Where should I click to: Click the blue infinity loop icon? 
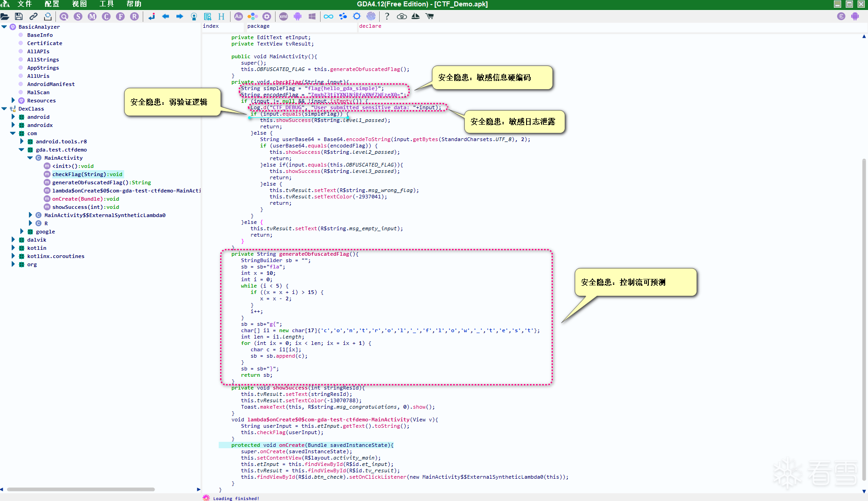click(328, 16)
